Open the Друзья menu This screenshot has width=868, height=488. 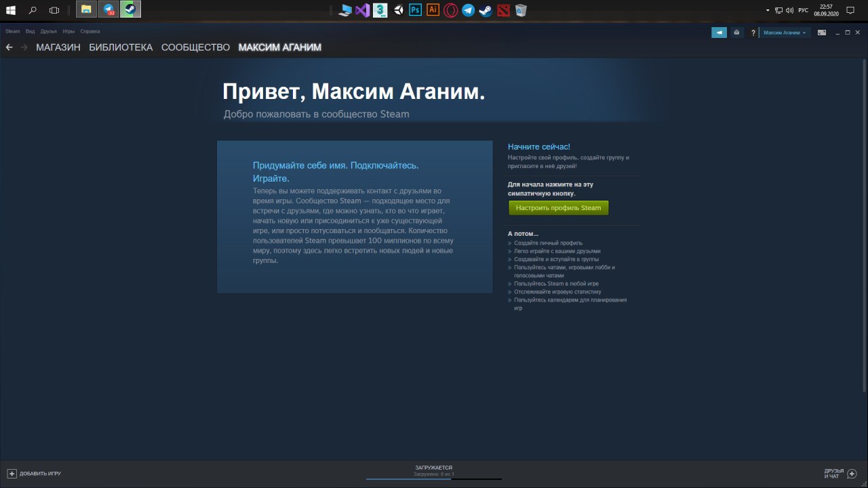pyautogui.click(x=49, y=31)
